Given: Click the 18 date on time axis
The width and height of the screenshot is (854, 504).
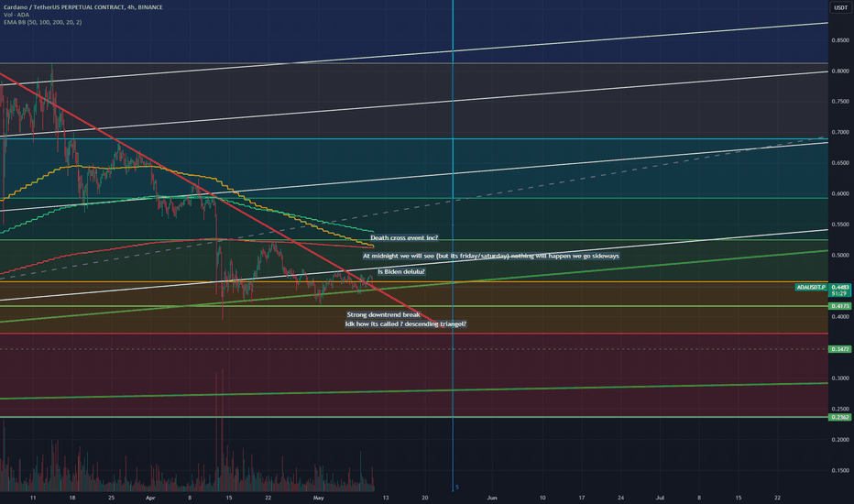Looking at the screenshot, I should [x=72, y=498].
